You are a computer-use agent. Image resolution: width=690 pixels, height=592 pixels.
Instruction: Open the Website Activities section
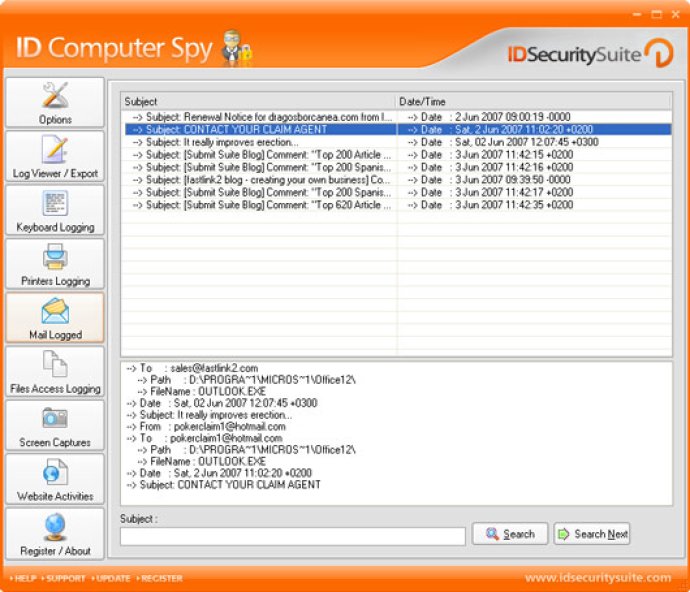click(55, 479)
